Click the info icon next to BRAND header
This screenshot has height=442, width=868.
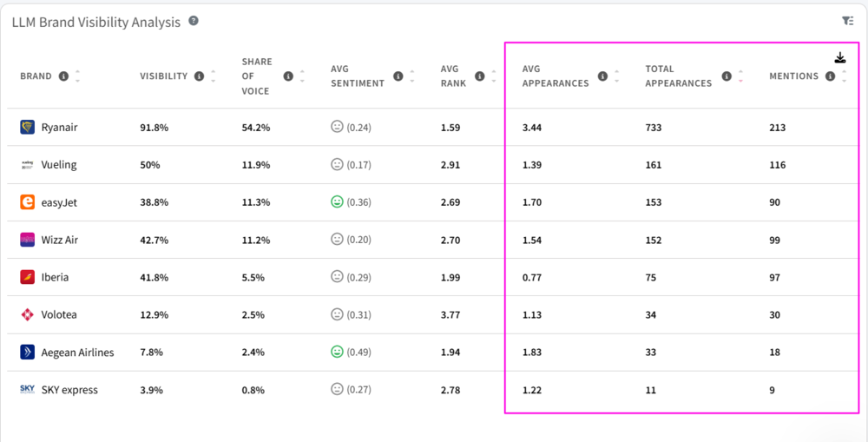pyautogui.click(x=63, y=76)
